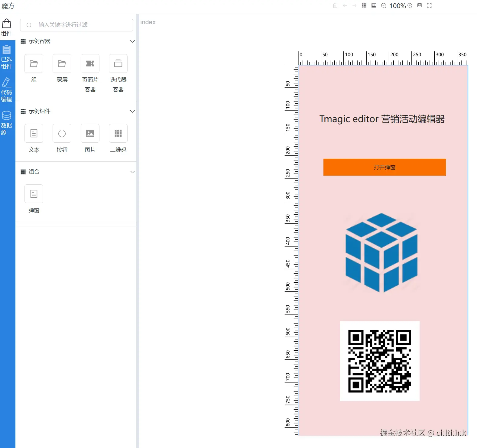This screenshot has height=448, width=477.
Task: Click the orange 打开弹窗 button on canvas
Action: (x=385, y=167)
